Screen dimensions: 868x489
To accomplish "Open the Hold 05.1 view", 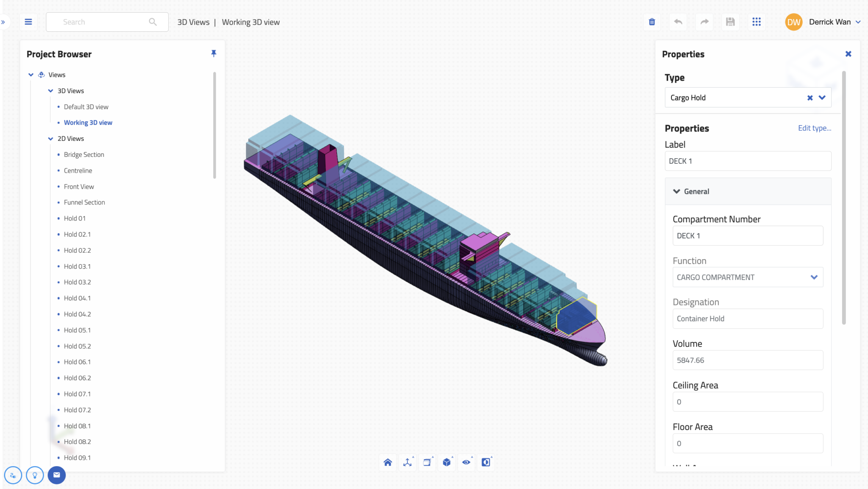I will 78,330.
